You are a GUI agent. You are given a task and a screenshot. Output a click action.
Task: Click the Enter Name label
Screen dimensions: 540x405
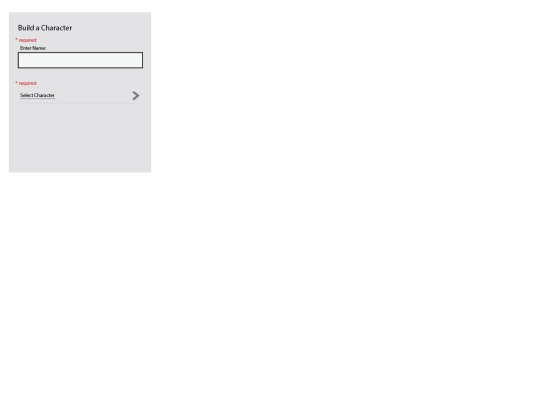tap(33, 48)
